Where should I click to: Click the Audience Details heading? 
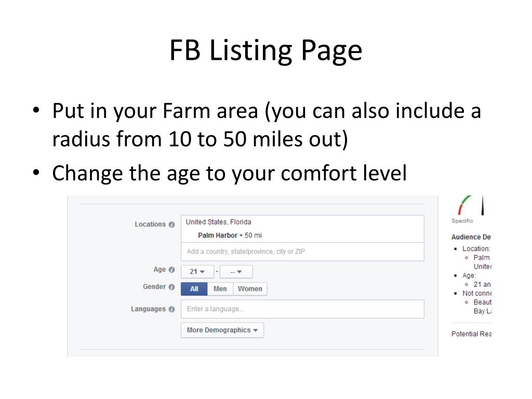(471, 237)
